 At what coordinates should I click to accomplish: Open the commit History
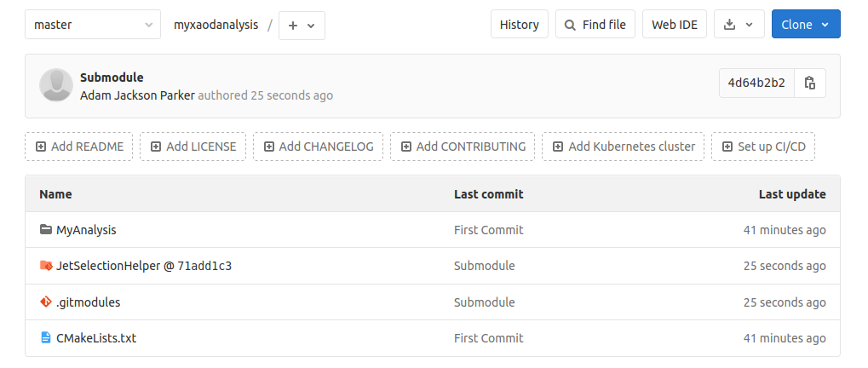click(x=519, y=25)
